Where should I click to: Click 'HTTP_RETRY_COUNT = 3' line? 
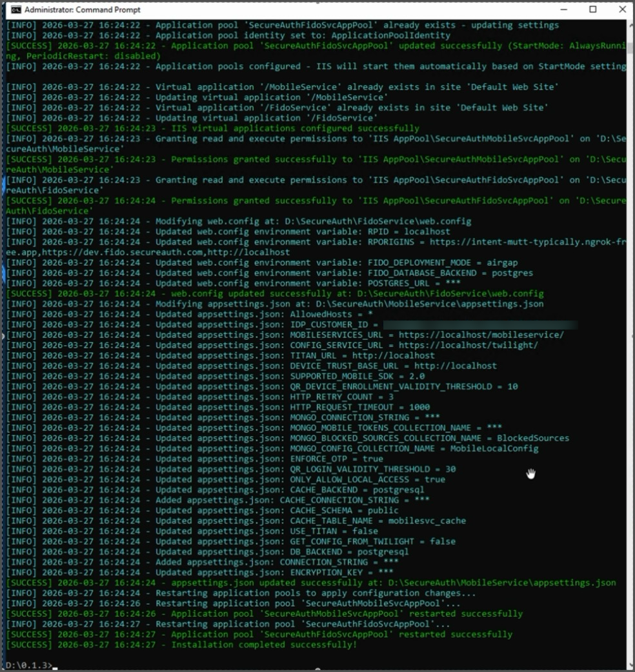pos(200,397)
